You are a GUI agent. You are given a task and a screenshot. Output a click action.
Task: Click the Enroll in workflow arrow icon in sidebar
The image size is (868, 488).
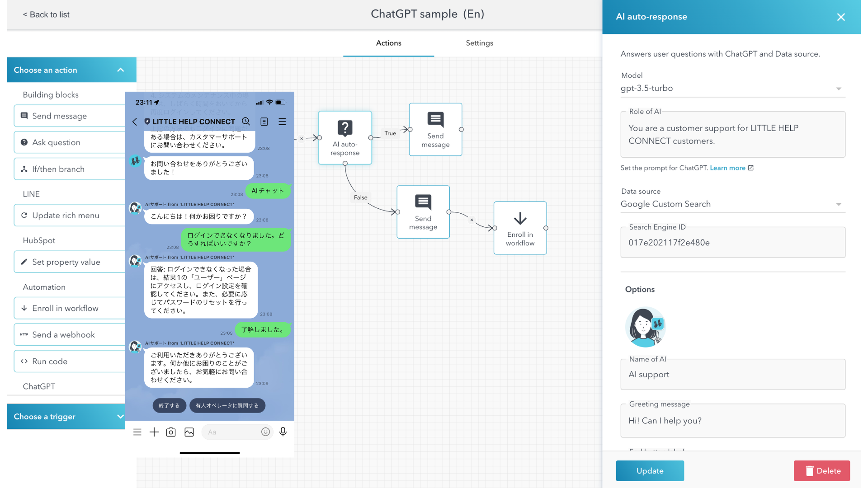pyautogui.click(x=24, y=308)
